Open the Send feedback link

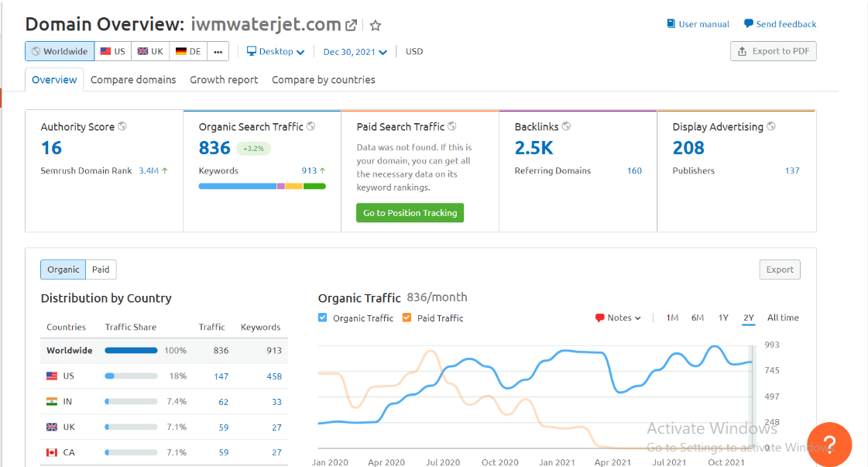[x=780, y=24]
